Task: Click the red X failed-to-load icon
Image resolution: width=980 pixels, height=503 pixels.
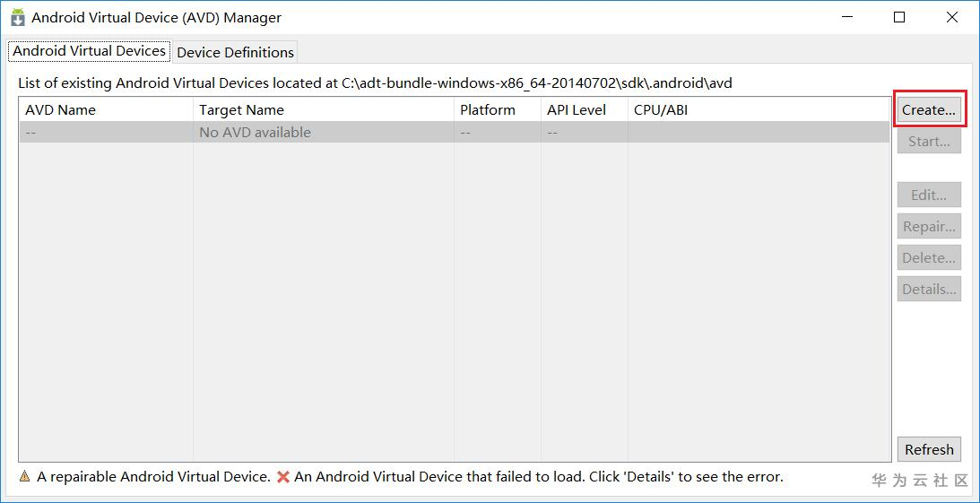Action: pos(283,477)
